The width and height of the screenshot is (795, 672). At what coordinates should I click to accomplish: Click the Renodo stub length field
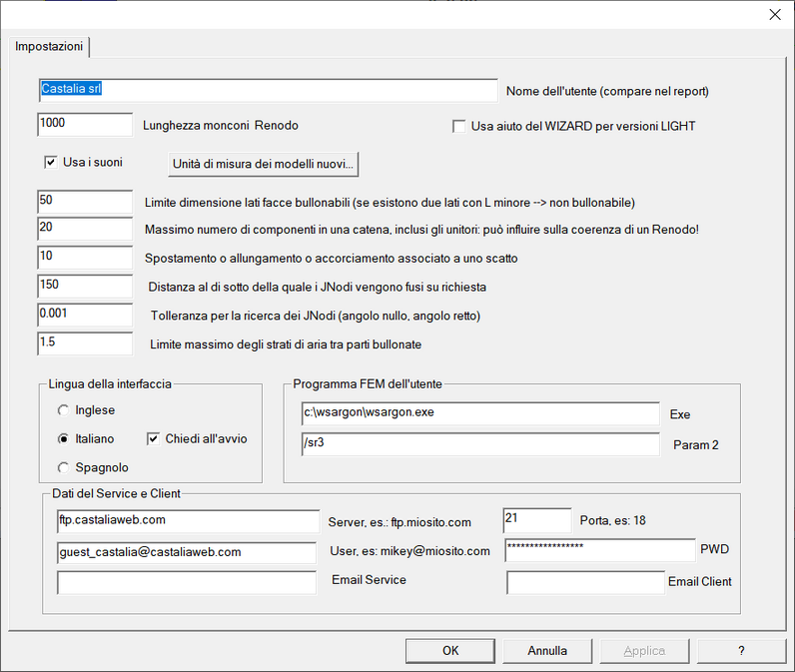85,125
